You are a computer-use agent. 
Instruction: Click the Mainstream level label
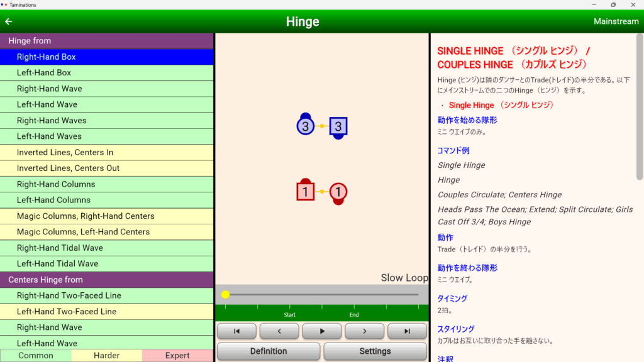click(616, 21)
